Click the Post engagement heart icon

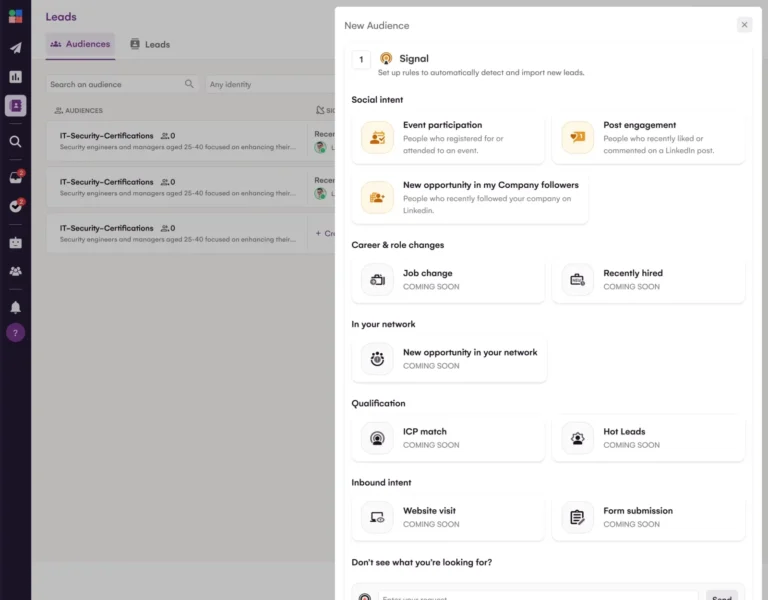[577, 138]
